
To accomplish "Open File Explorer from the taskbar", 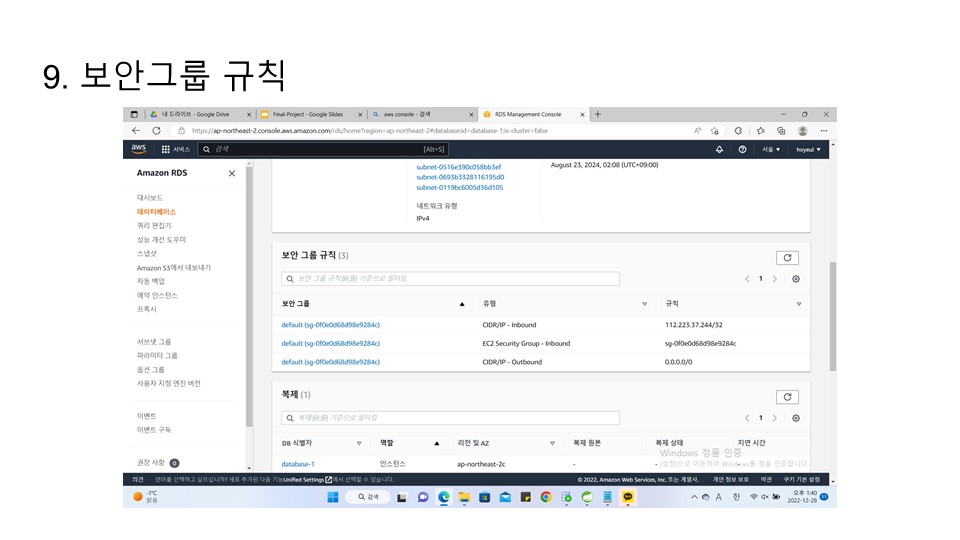I will point(464,497).
